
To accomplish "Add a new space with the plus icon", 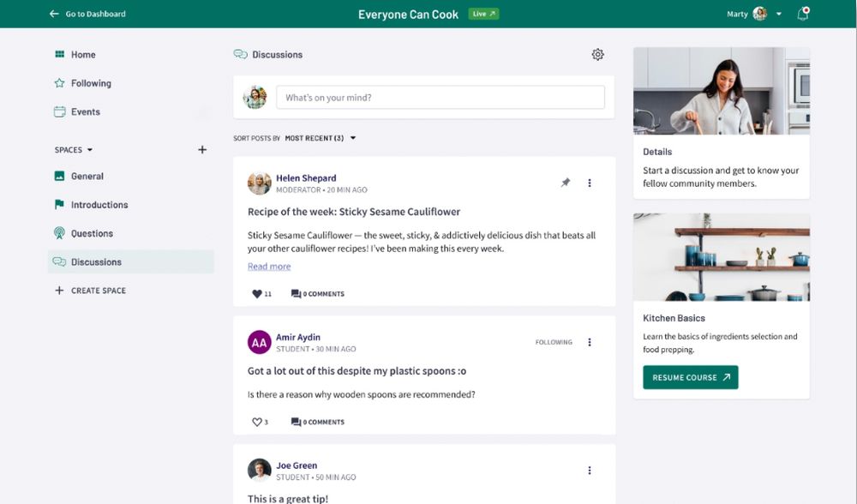I will point(202,149).
